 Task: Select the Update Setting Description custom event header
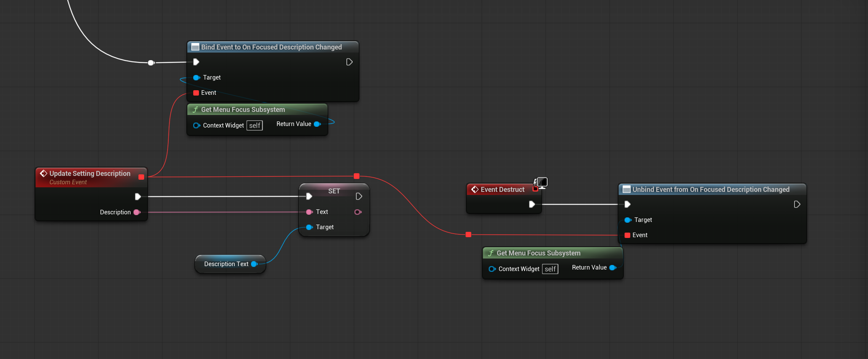coord(91,177)
